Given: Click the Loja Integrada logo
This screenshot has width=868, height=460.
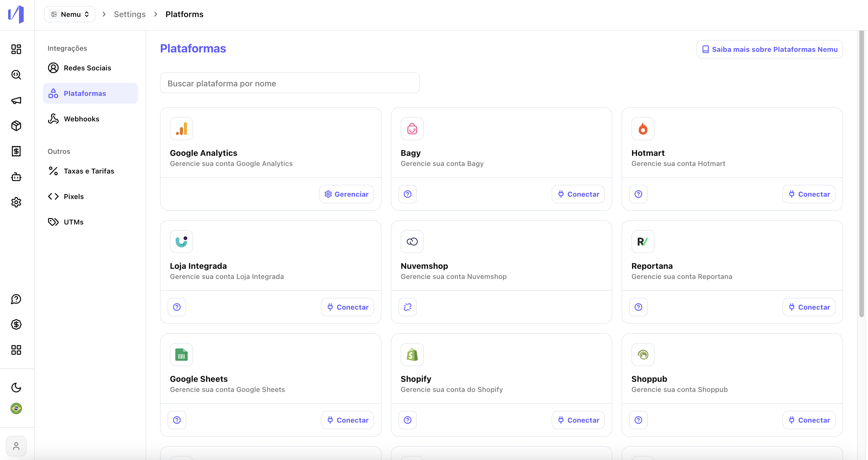Looking at the screenshot, I should pos(181,242).
